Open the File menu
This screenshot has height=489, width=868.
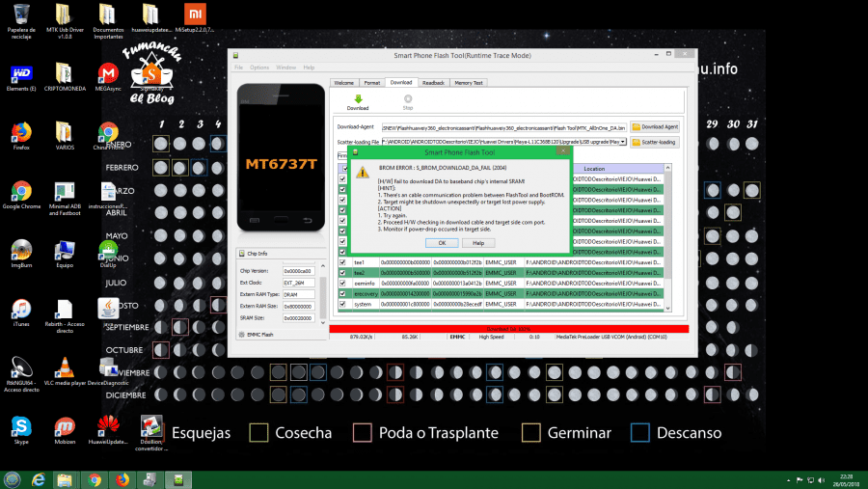coord(238,68)
